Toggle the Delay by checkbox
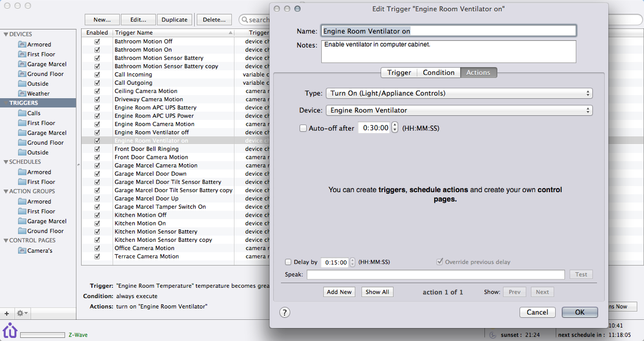This screenshot has height=341, width=644. click(288, 262)
